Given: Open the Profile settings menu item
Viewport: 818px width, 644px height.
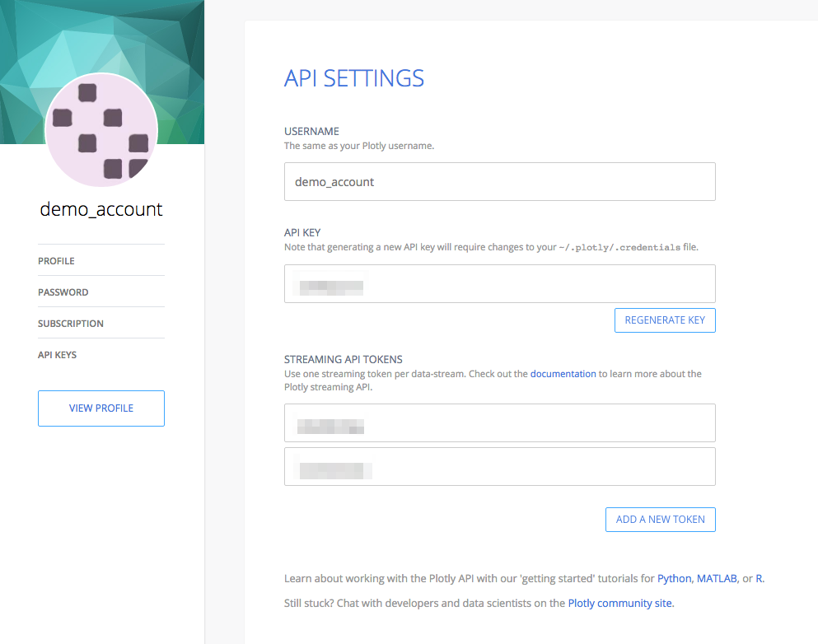Looking at the screenshot, I should (56, 261).
